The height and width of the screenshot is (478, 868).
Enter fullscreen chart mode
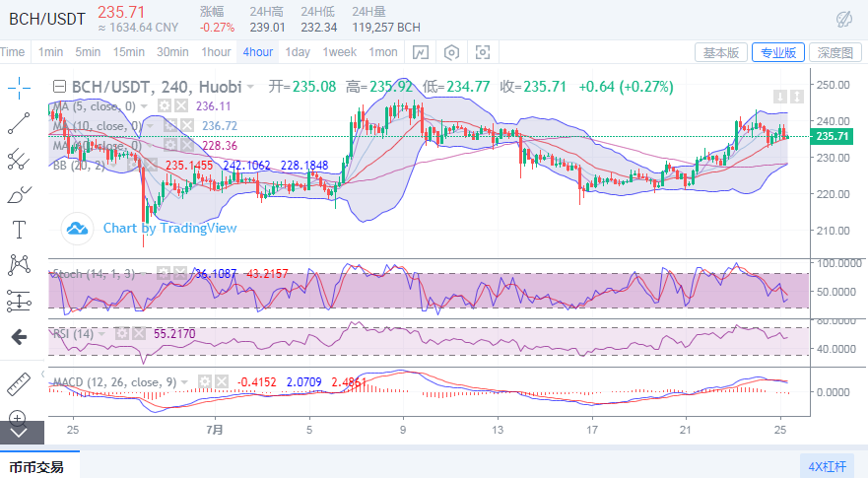(483, 52)
